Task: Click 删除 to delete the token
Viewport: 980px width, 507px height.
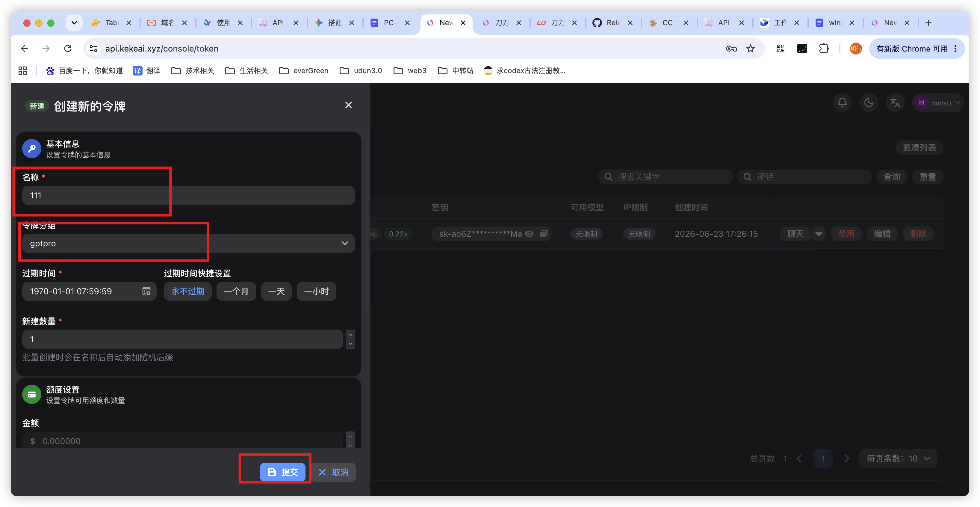Action: [918, 234]
